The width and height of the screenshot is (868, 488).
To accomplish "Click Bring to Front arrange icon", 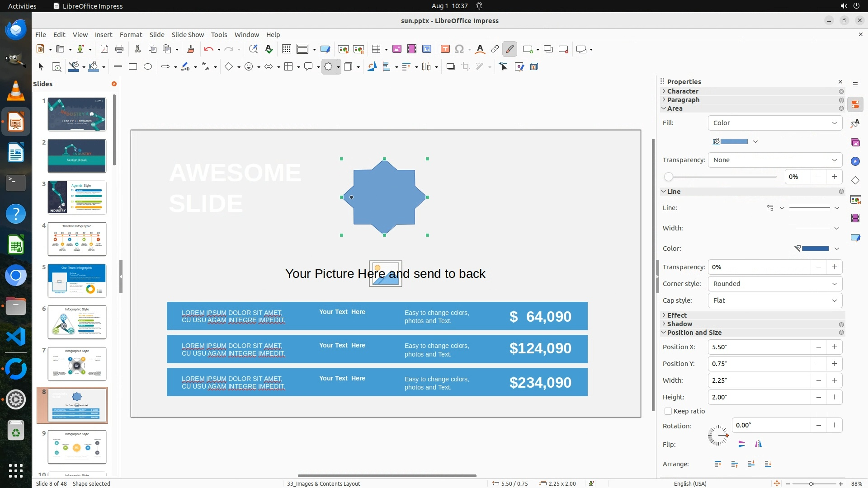I will 718,464.
